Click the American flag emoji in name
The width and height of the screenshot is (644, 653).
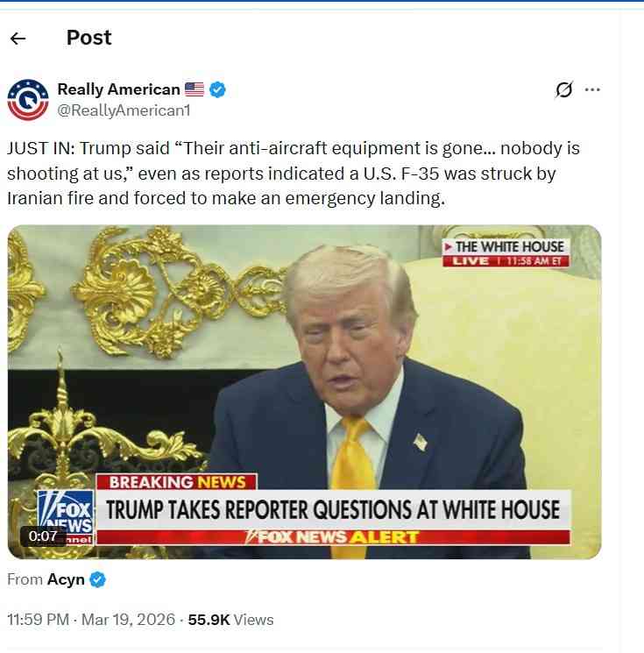195,89
